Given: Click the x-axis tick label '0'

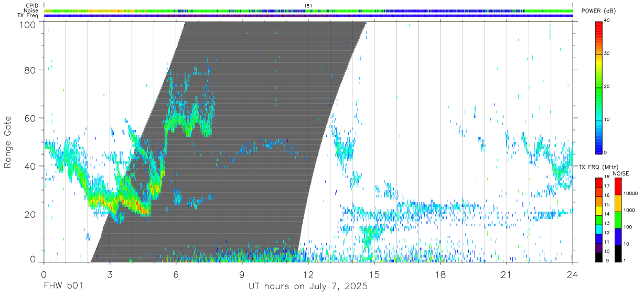Looking at the screenshot, I should tap(44, 274).
